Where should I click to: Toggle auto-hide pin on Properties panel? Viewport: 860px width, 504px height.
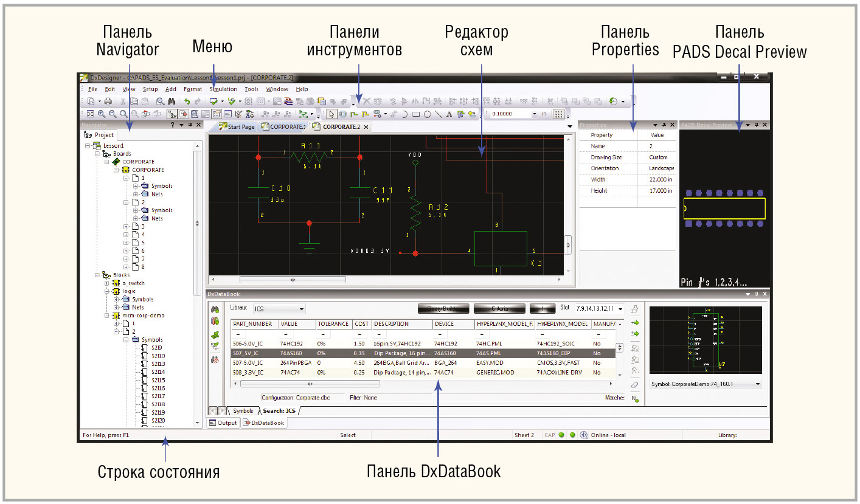point(664,125)
